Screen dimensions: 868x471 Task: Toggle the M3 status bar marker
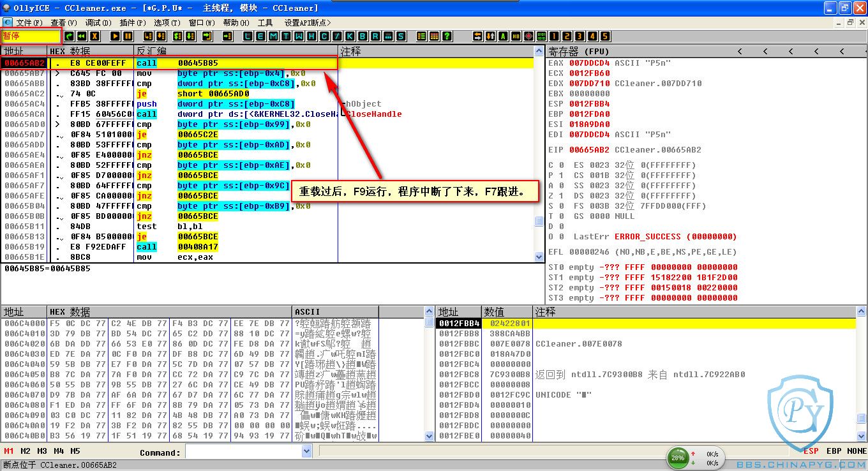[42, 451]
